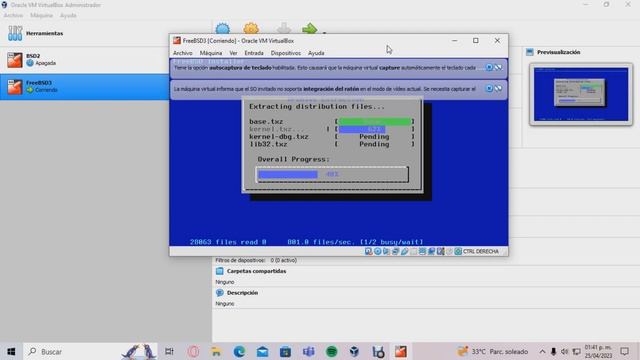The image size is (640, 360).
Task: Click the lib32.txz Pending row
Action: [x=332, y=144]
